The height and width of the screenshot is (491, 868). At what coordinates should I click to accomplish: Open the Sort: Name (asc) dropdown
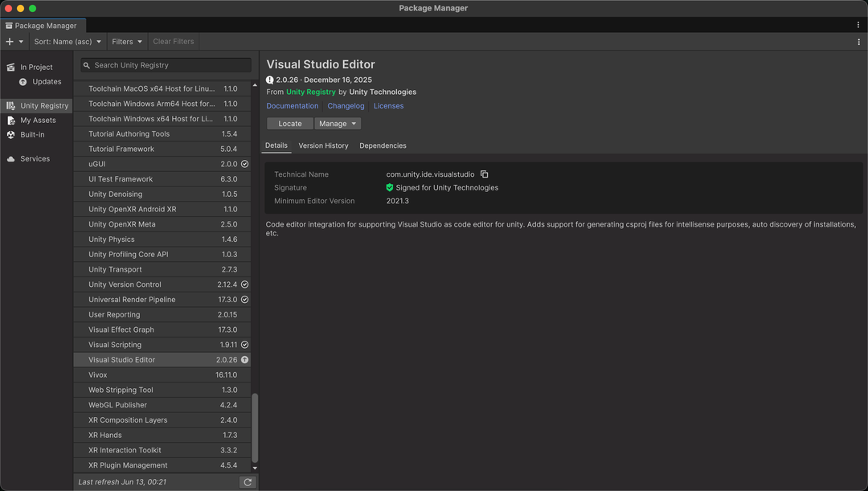coord(68,42)
